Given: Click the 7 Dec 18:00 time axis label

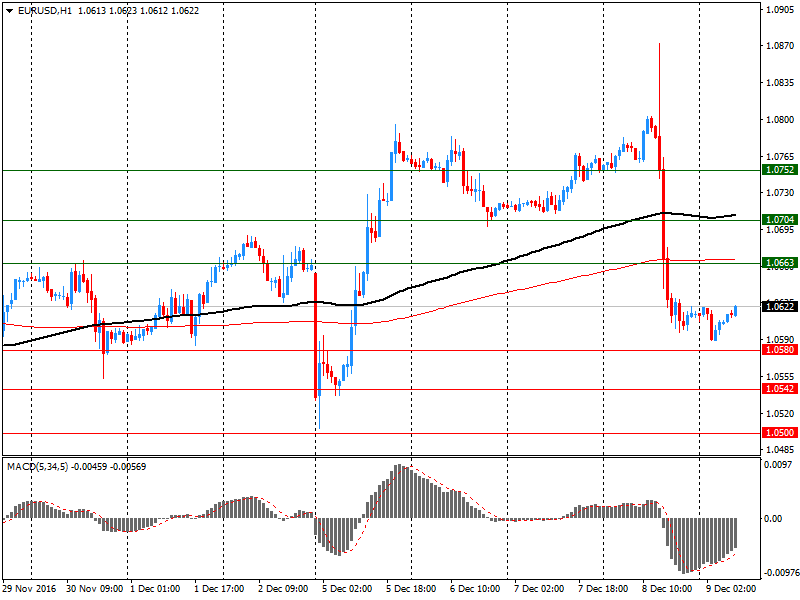Looking at the screenshot, I should click(603, 589).
